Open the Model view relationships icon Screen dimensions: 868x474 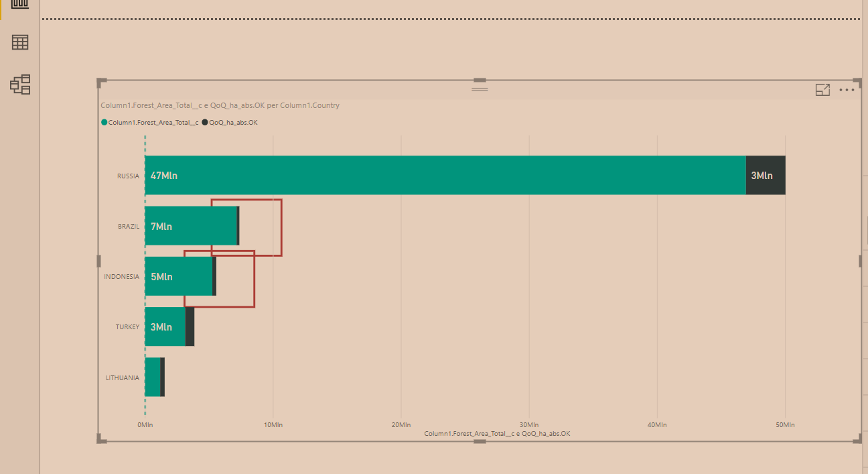pyautogui.click(x=20, y=84)
